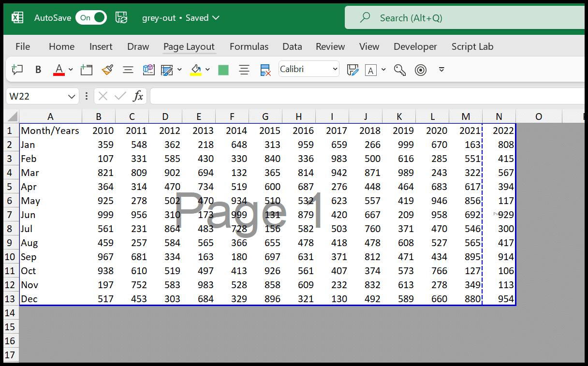Image resolution: width=588 pixels, height=366 pixels.
Task: Toggle the AutoSave switch
Action: (x=91, y=18)
